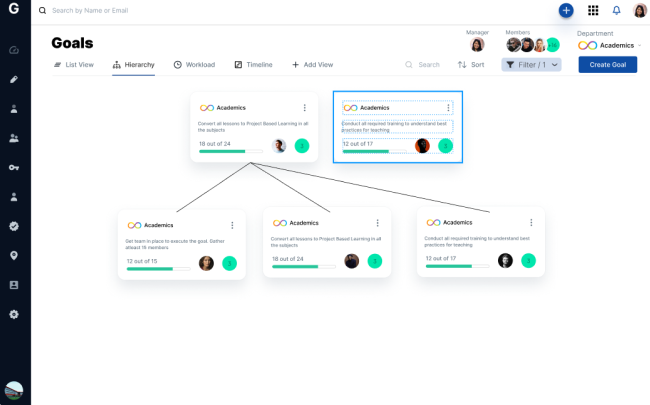
Task: Click the Add View button
Action: coord(312,64)
